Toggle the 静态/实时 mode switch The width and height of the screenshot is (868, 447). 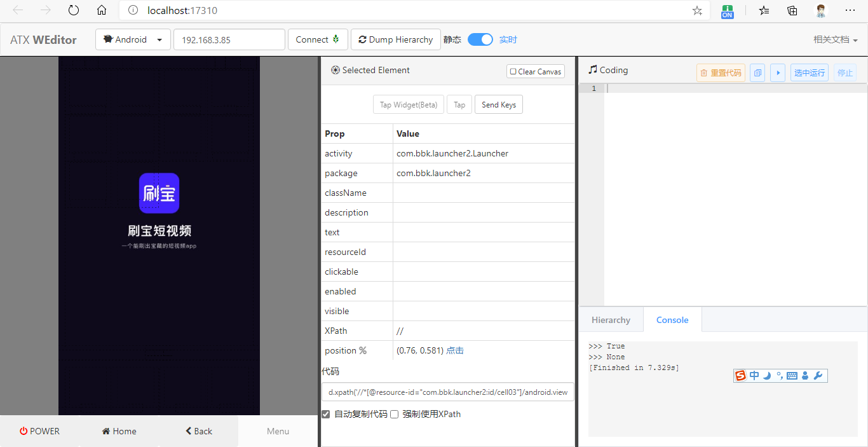[x=480, y=39]
